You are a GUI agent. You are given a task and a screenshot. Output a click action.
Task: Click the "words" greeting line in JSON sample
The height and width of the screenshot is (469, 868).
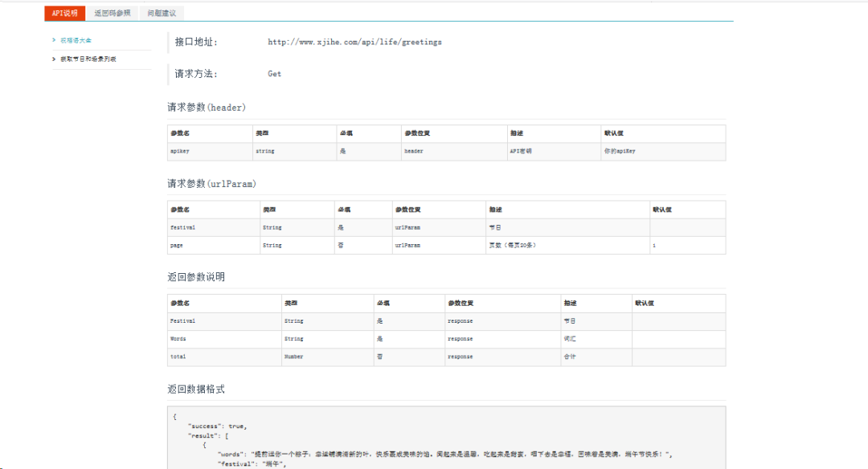tap(445, 455)
